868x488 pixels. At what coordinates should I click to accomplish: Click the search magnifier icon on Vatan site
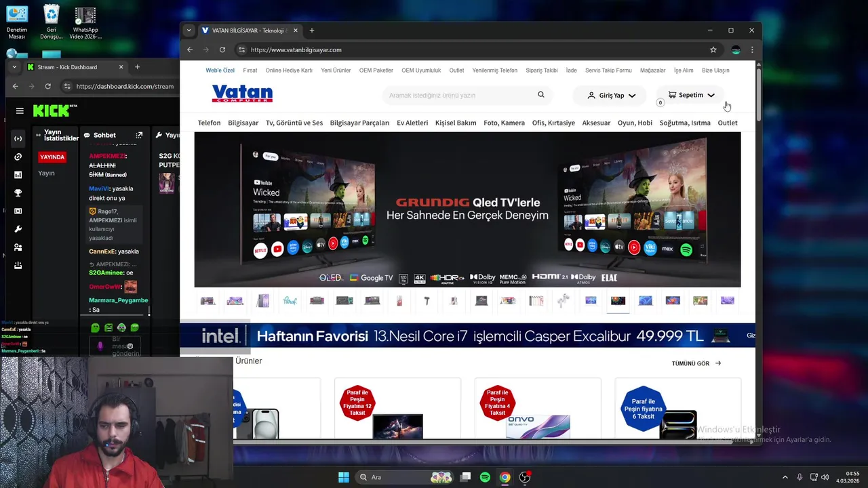pos(541,95)
